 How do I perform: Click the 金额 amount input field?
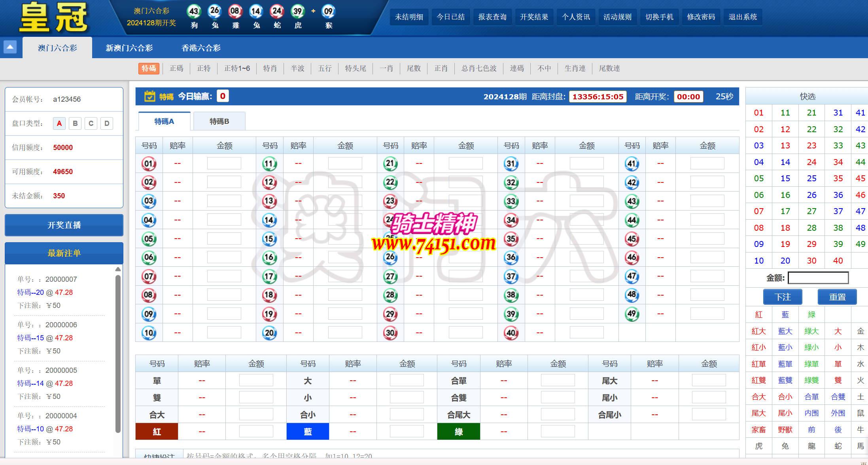(x=819, y=277)
